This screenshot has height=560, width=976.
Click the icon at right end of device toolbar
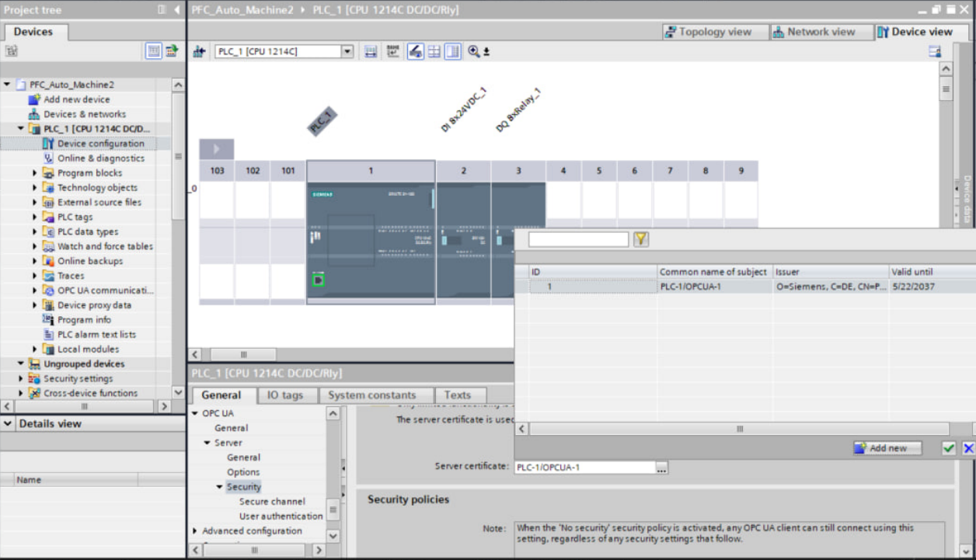pos(935,52)
